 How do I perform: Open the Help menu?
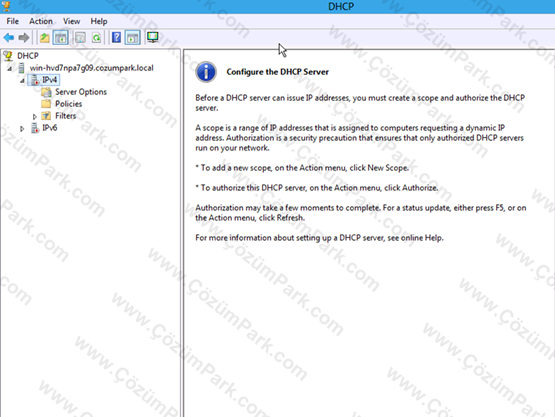click(99, 21)
